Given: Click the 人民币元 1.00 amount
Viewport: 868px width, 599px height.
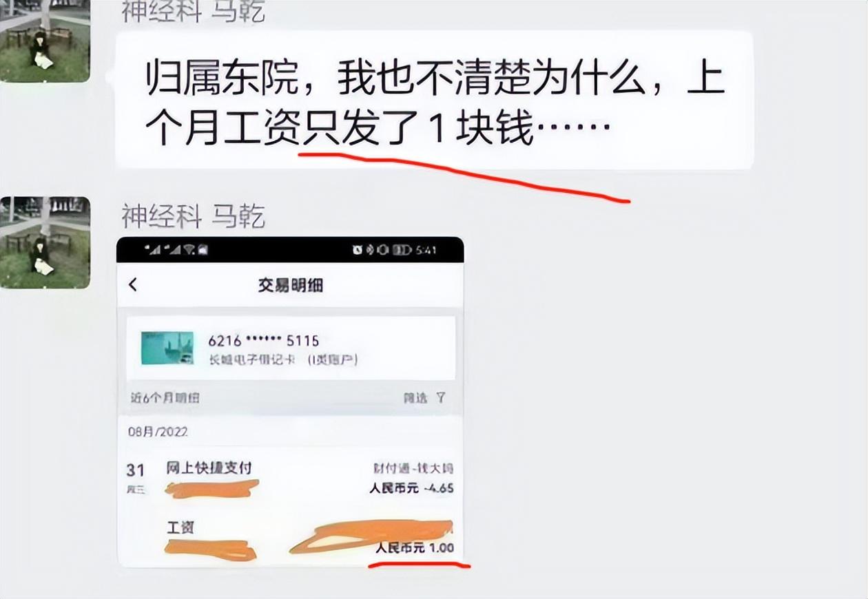Looking at the screenshot, I should pos(415,549).
